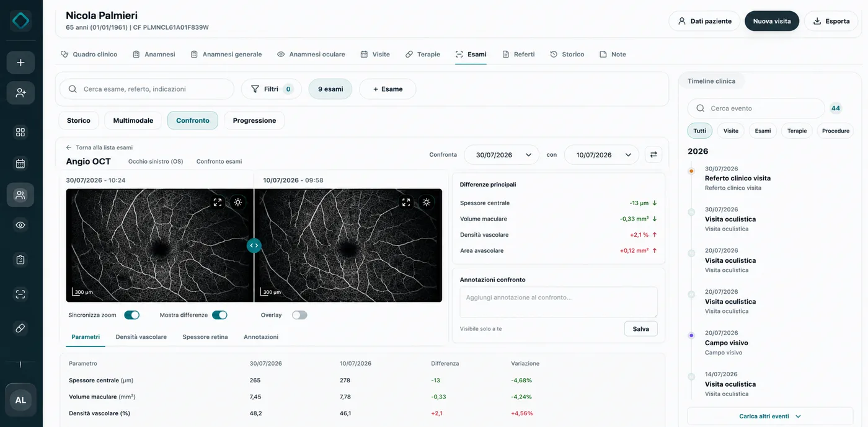The height and width of the screenshot is (427, 868).
Task: Select the Multimodale view button
Action: click(133, 120)
